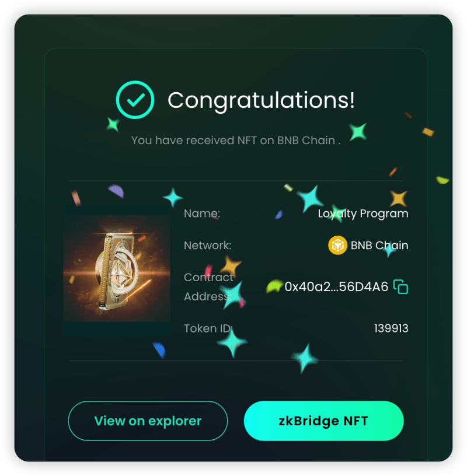Click the green success checkmark circle
The height and width of the screenshot is (476, 467).
(135, 100)
